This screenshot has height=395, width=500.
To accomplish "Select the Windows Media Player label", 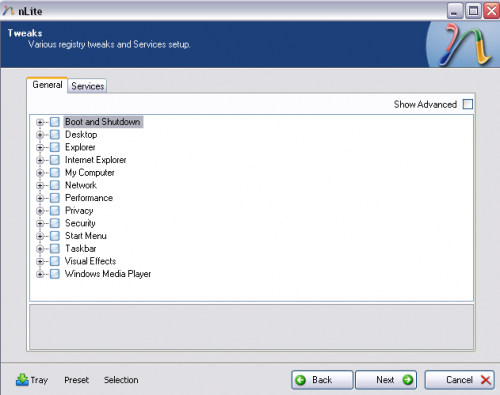I will point(108,274).
